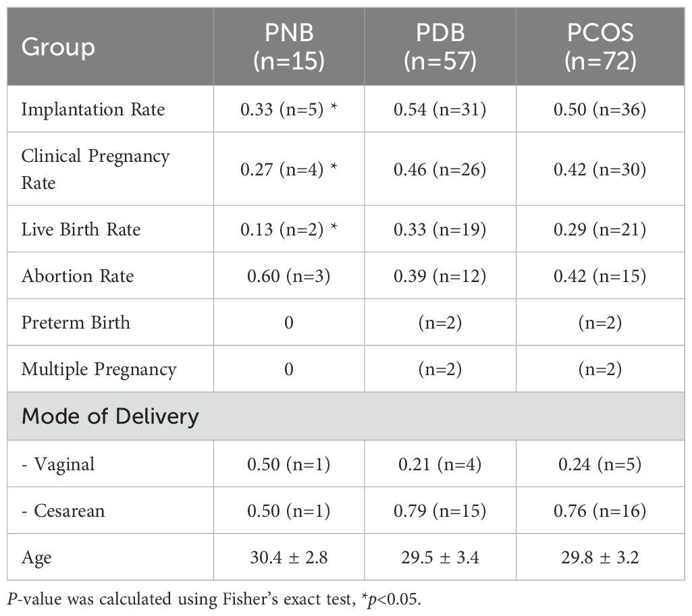
Task: Select the Preterm Birth row label
Action: [76, 323]
